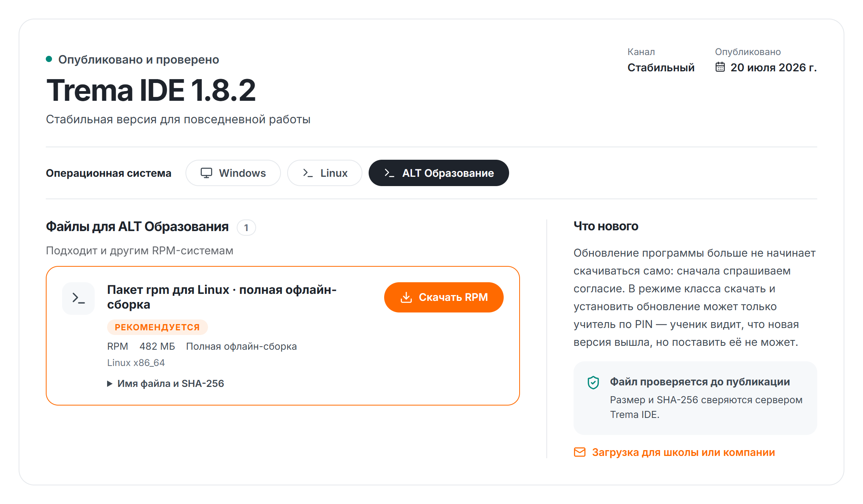Click the shield check icon in verification note
The width and height of the screenshot is (863, 504).
(593, 383)
